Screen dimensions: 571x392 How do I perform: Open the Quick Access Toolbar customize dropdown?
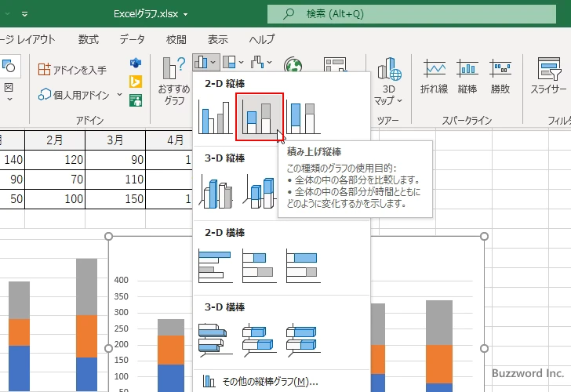(25, 14)
